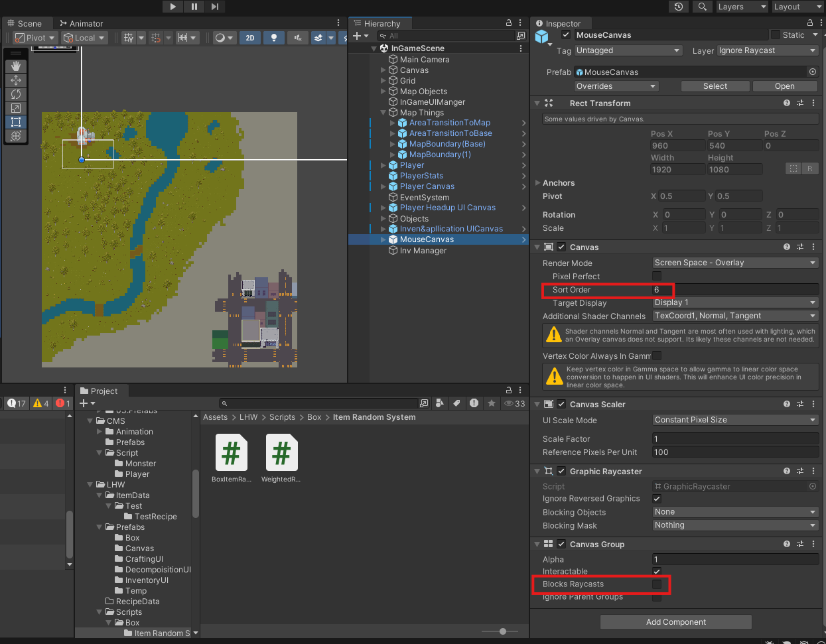
Task: Toggle the Static checkbox
Action: [776, 34]
